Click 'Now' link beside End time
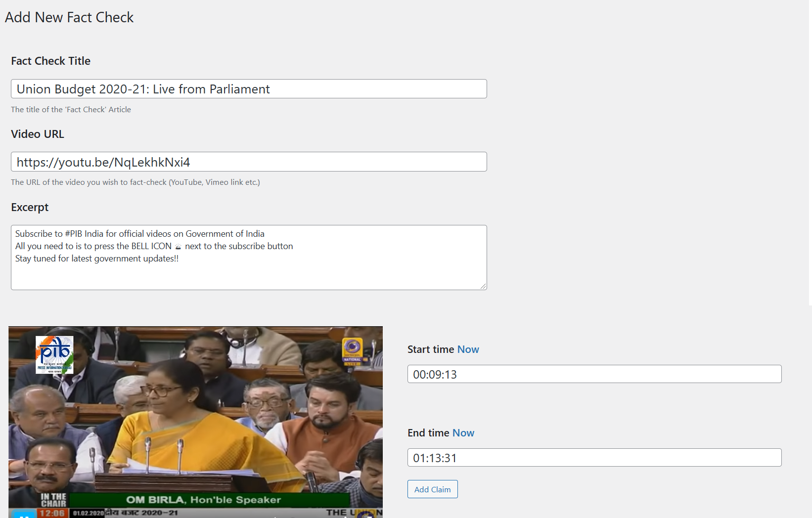The image size is (812, 518). (x=463, y=433)
